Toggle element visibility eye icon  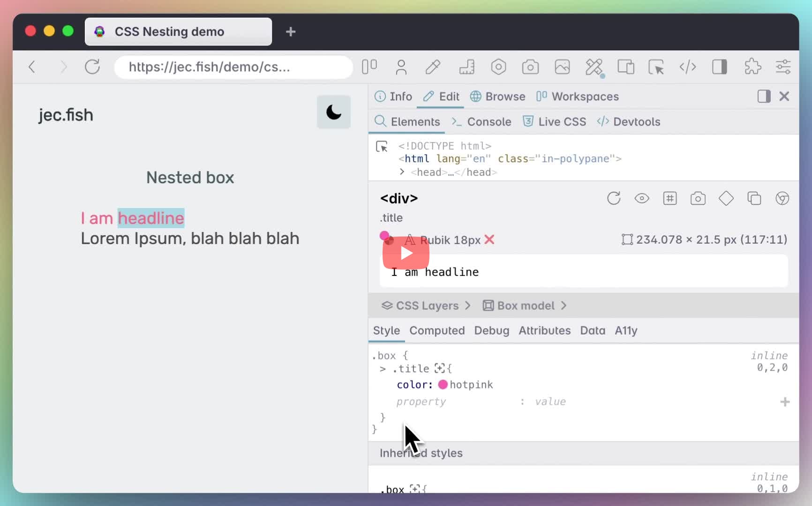642,198
